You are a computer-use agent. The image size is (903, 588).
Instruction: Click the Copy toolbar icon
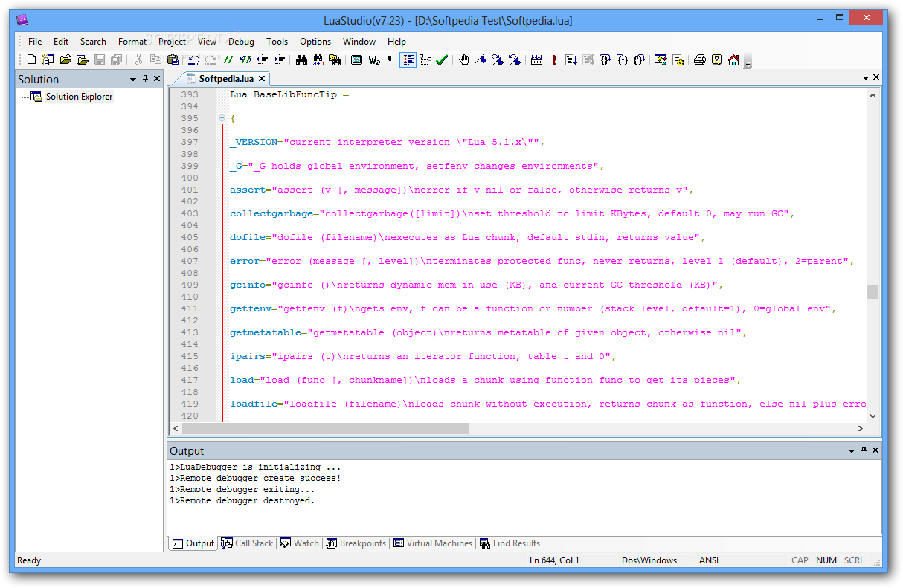click(155, 60)
